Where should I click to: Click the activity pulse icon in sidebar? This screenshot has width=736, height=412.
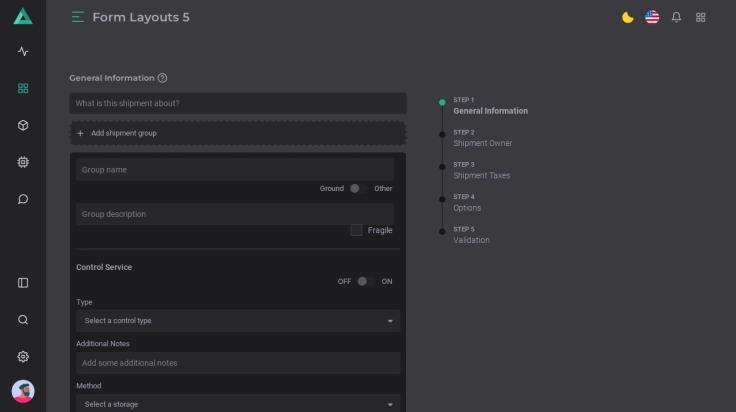(23, 51)
